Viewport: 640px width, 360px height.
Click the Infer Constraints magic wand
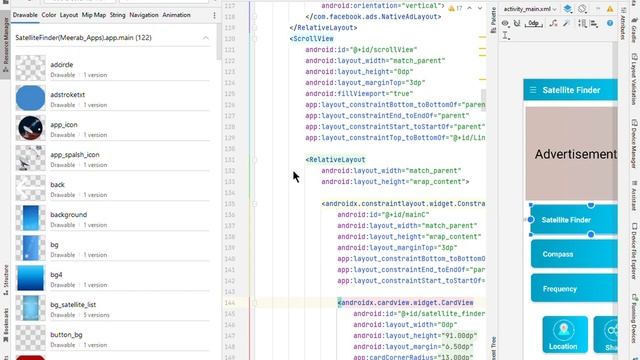566,23
